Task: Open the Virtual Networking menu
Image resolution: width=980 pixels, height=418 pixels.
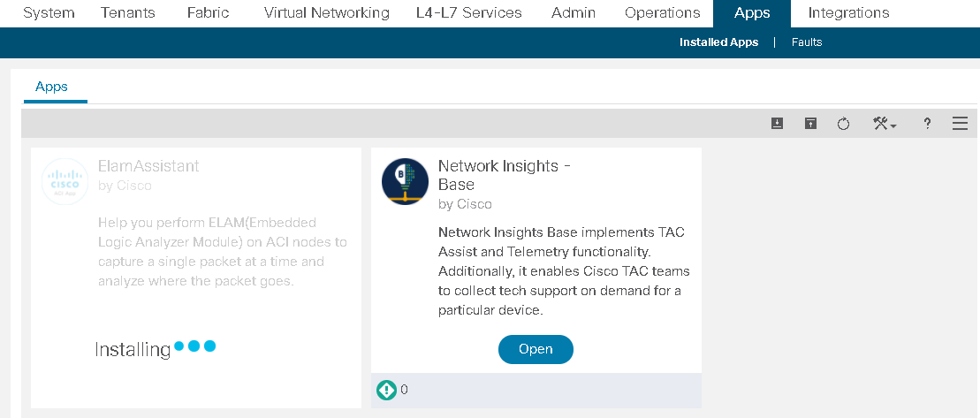Action: pyautogui.click(x=326, y=13)
